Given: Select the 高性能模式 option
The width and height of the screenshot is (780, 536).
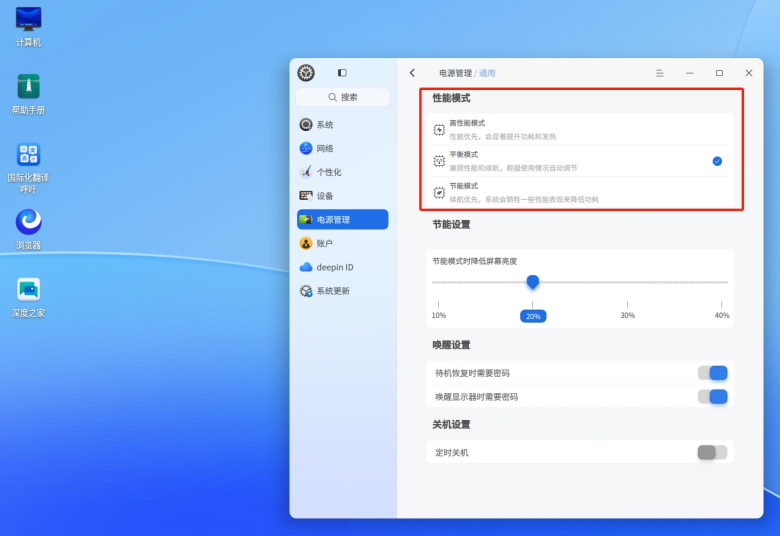Looking at the screenshot, I should pyautogui.click(x=580, y=129).
